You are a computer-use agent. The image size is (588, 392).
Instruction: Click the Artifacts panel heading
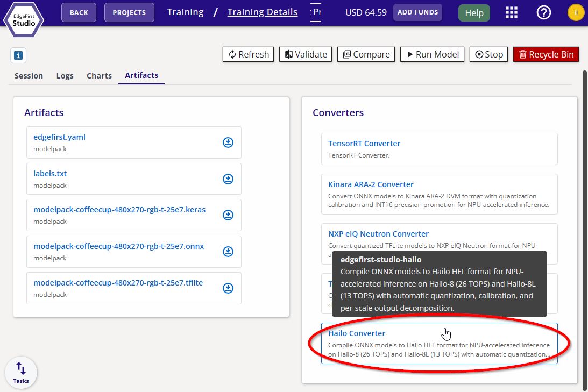click(44, 112)
